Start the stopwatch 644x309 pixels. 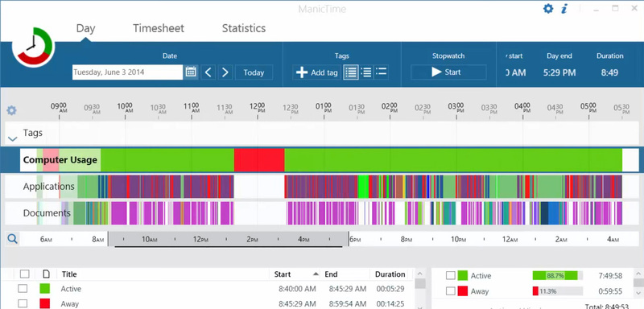coord(448,72)
